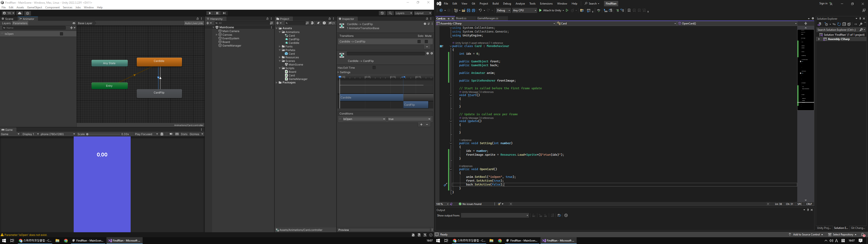Toggle bookmark in Visual Studio toolbar
Screen dimensions: 868x244
629,10
